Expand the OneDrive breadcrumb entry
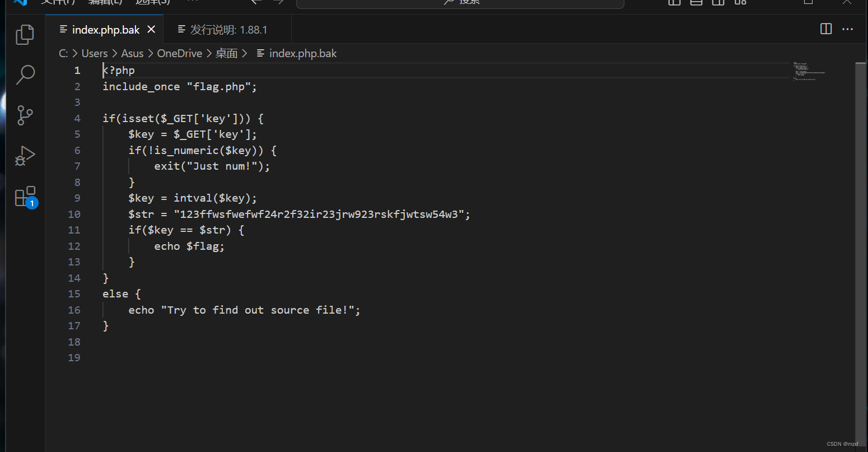The height and width of the screenshot is (452, 868). click(x=179, y=53)
